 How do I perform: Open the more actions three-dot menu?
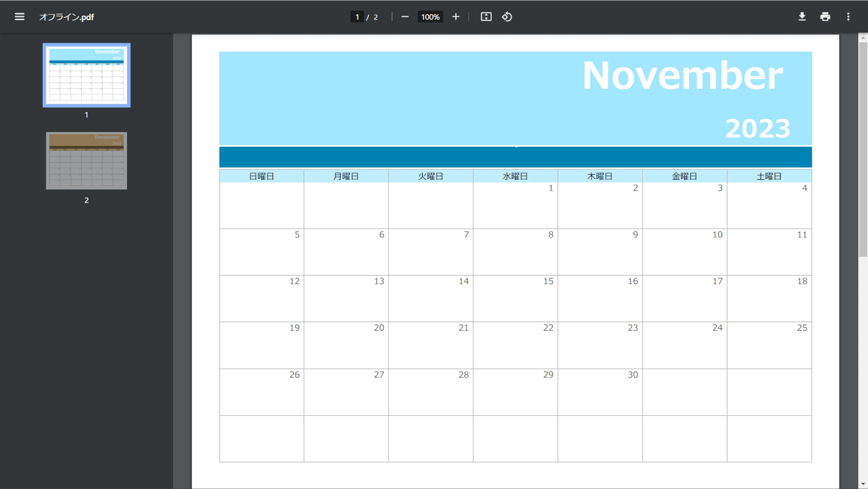point(848,17)
